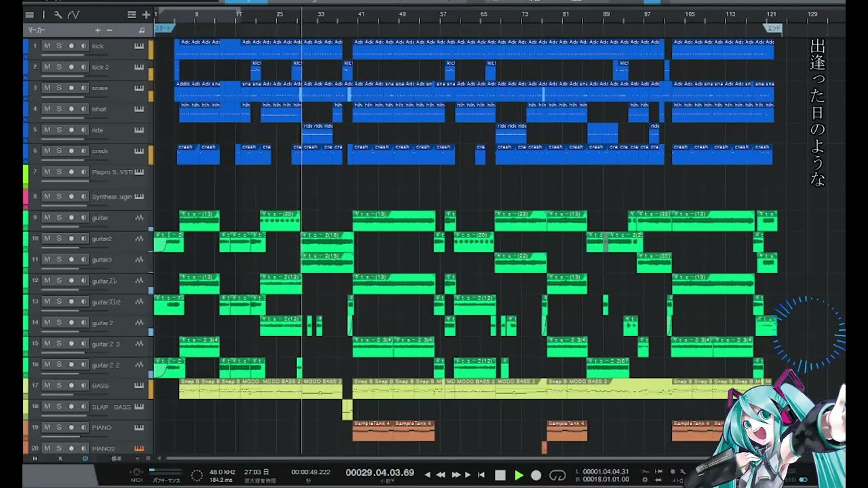Mute the snare track

pos(47,88)
